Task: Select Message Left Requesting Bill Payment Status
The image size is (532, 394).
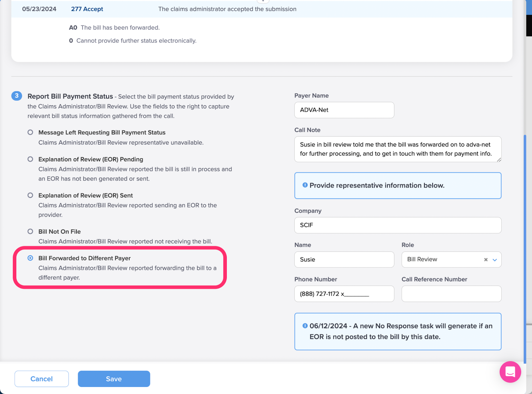Action: [x=30, y=132]
